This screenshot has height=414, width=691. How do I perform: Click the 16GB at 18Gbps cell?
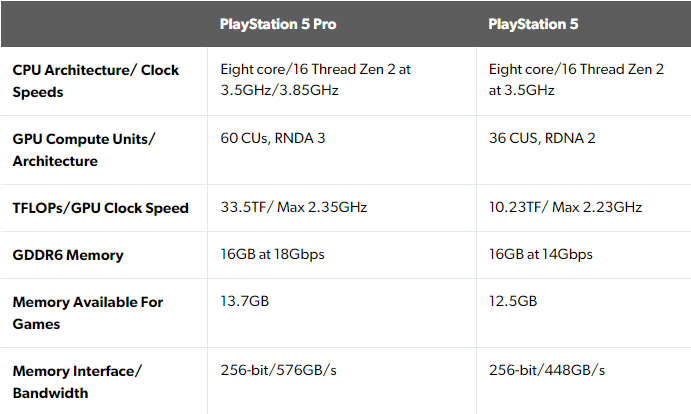click(272, 254)
